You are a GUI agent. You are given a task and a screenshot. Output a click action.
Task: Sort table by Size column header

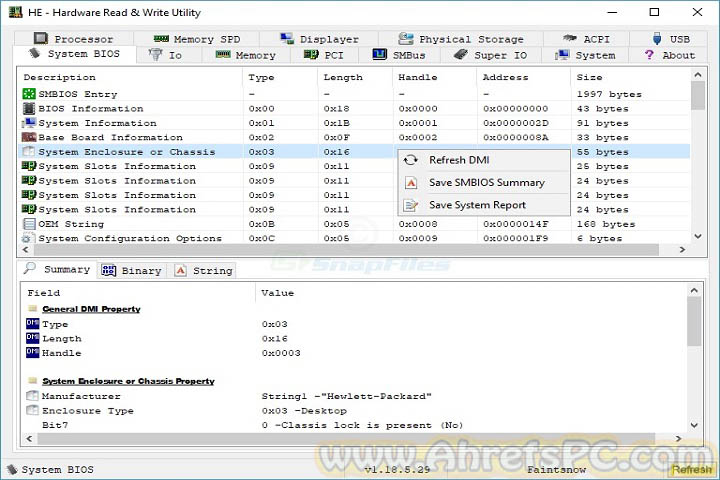pyautogui.click(x=630, y=77)
